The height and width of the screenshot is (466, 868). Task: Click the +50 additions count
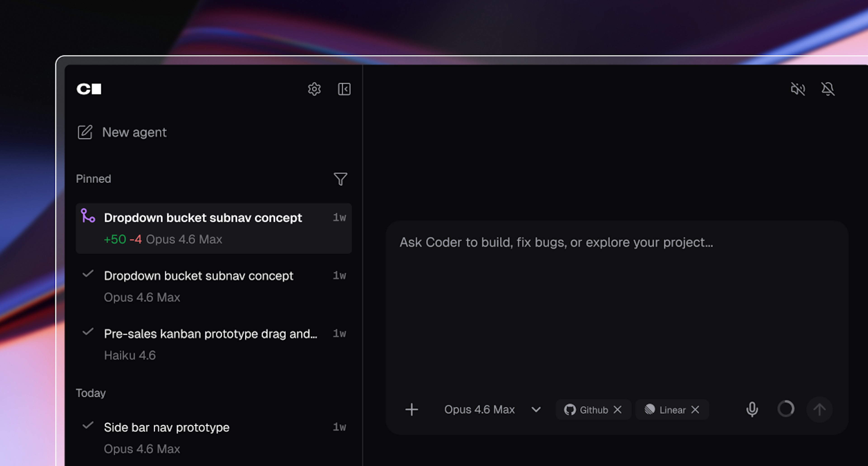115,239
